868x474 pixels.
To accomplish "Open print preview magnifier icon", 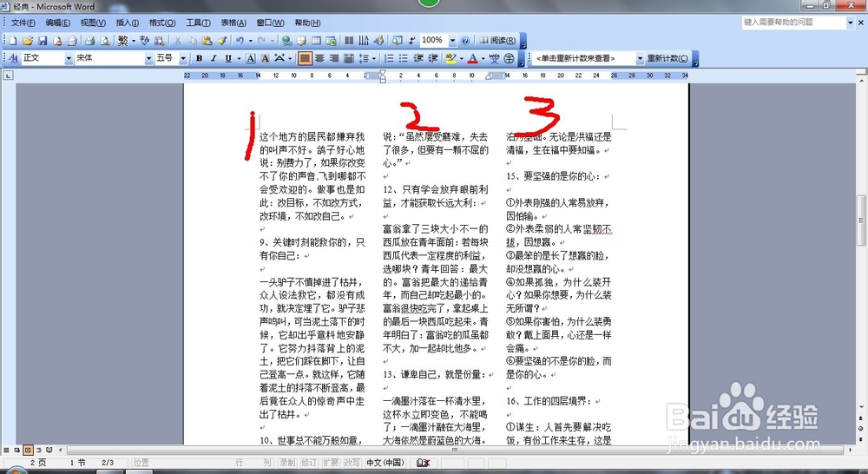I will tap(105, 41).
